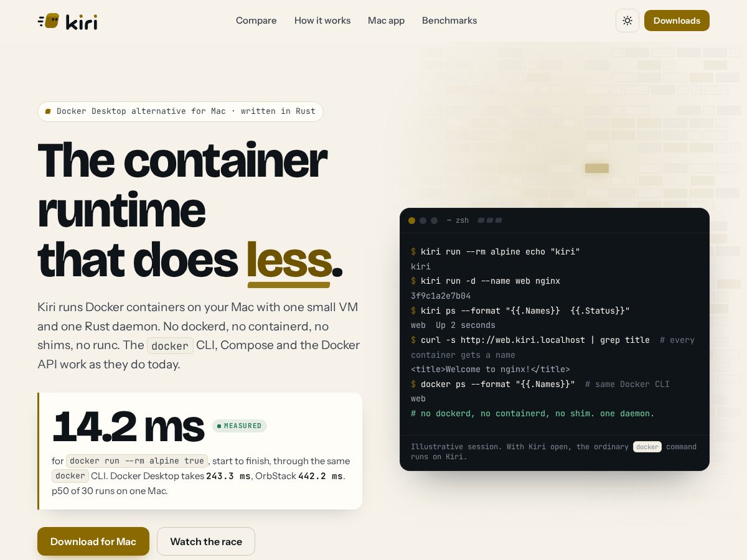Click the 'docker' code chip in intro paragraph
The width and height of the screenshot is (747, 560).
coord(170,346)
